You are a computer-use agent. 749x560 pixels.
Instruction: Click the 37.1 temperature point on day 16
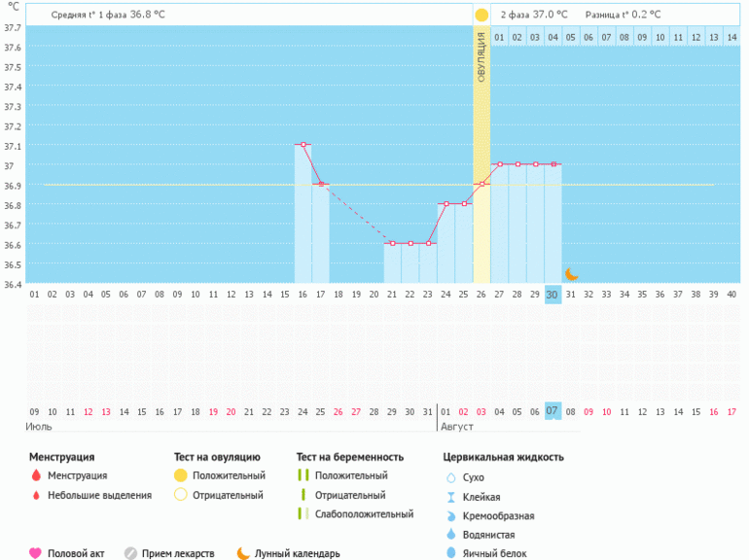point(303,145)
